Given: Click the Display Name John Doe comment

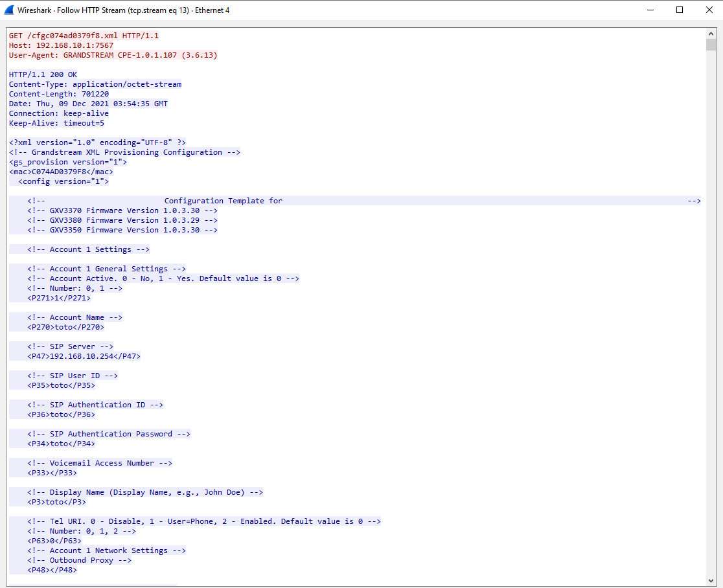Looking at the screenshot, I should click(145, 492).
